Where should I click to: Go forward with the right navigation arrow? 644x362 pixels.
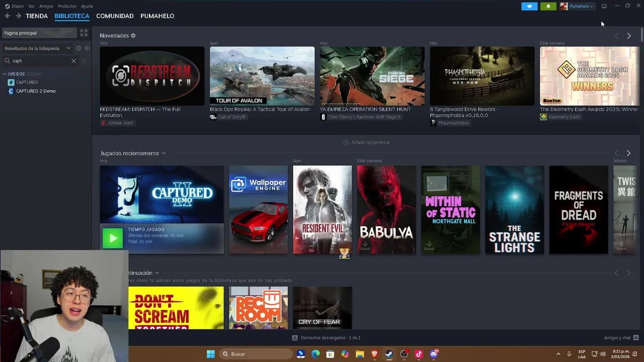(x=18, y=16)
